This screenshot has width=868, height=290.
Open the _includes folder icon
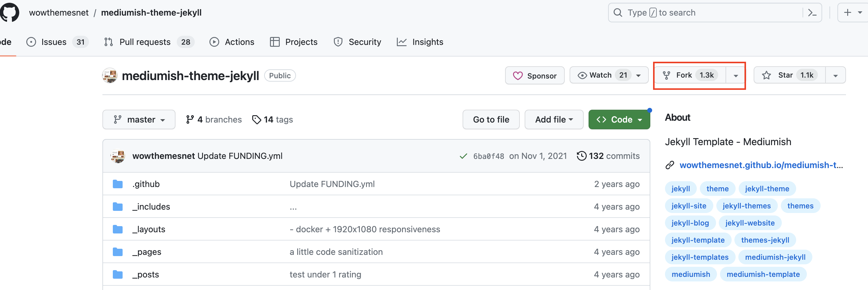pos(118,207)
